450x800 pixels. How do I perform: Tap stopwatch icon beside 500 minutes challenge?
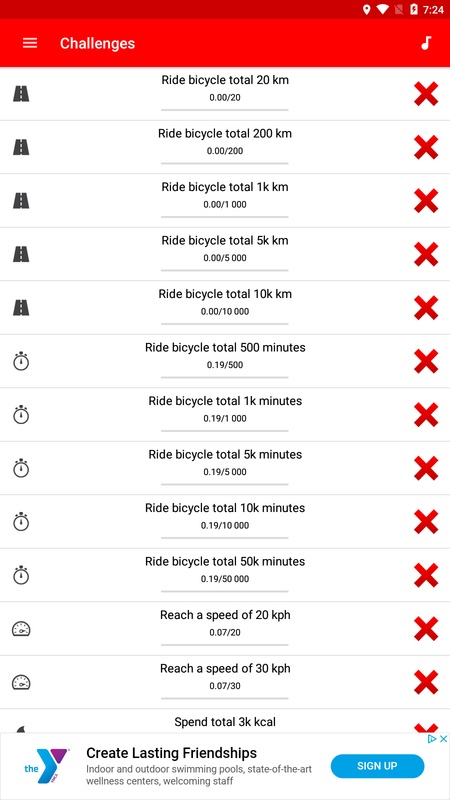(x=21, y=361)
